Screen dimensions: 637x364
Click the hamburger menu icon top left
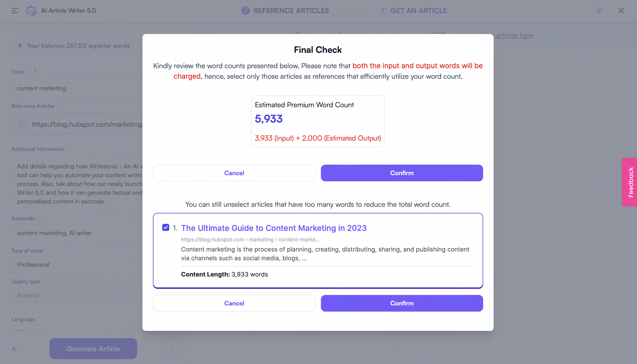click(x=15, y=10)
